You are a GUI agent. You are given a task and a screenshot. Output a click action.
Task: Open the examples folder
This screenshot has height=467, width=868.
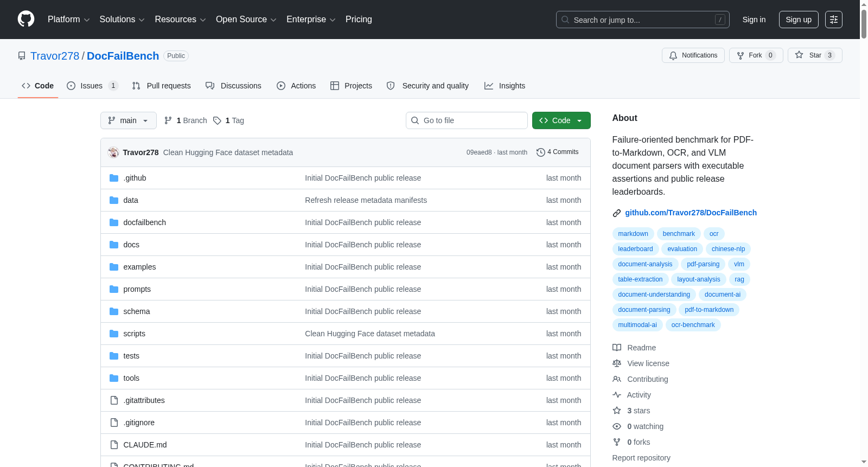point(139,267)
